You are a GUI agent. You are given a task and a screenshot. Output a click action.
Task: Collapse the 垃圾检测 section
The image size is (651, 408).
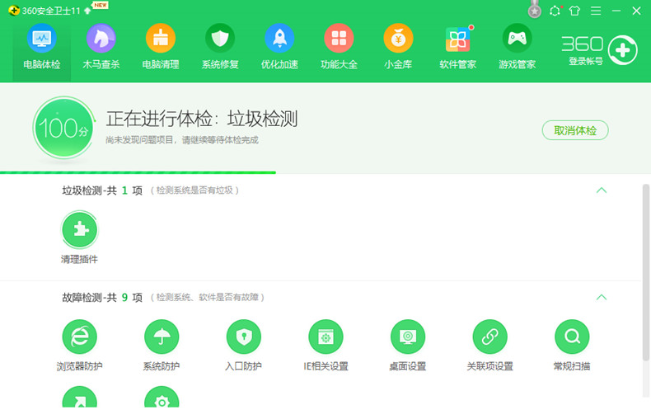[601, 190]
